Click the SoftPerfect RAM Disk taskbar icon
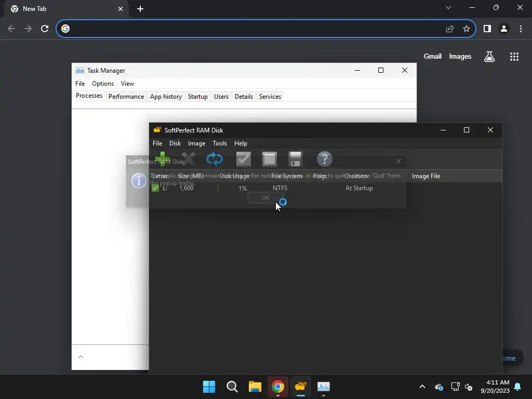This screenshot has width=532, height=399. (301, 387)
